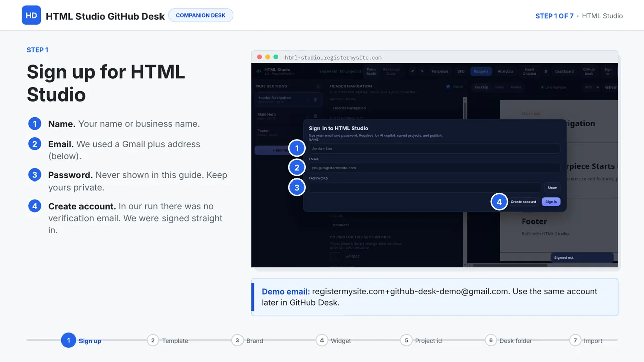644x362 pixels.
Task: Click the undo arrow icon
Action: [413, 71]
